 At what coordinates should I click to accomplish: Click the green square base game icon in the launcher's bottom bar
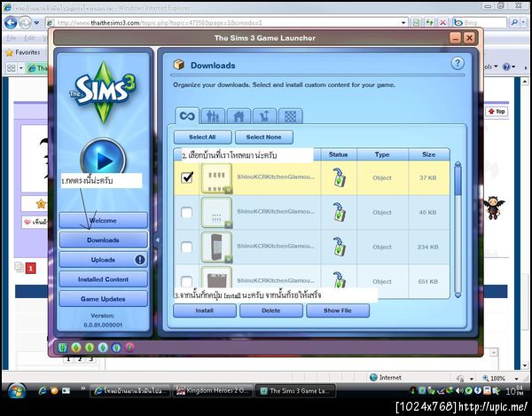pyautogui.click(x=62, y=347)
